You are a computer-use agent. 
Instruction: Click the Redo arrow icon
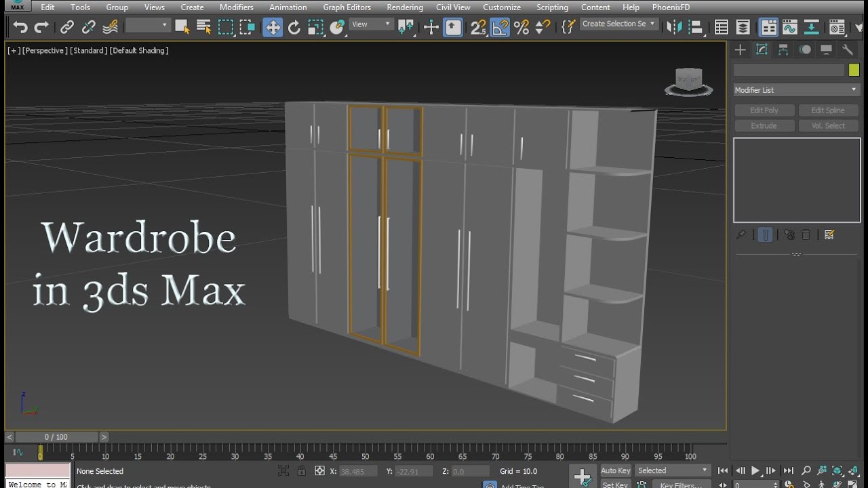tap(42, 27)
